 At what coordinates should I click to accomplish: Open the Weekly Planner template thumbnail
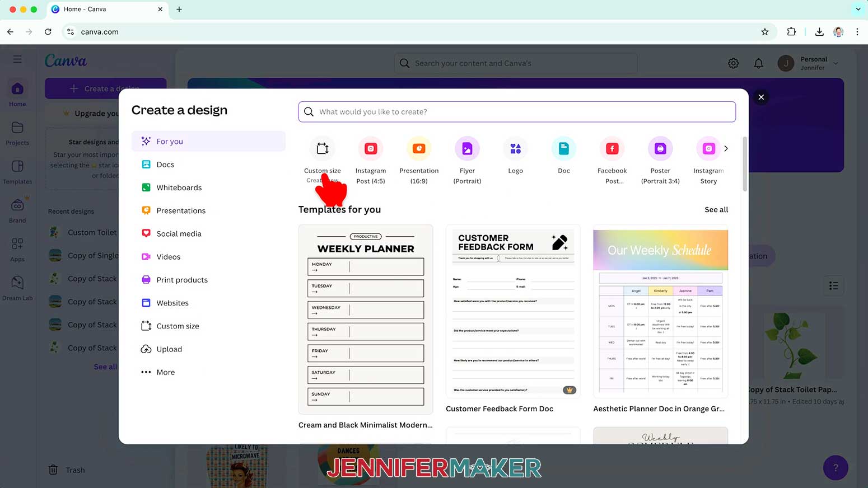pos(366,319)
